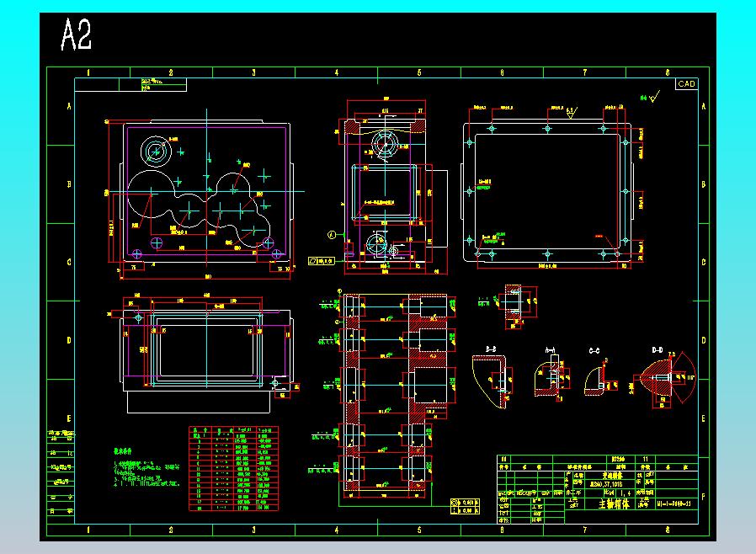Select the B-B section view
Viewport: 756px width, 554px height.
[492, 380]
